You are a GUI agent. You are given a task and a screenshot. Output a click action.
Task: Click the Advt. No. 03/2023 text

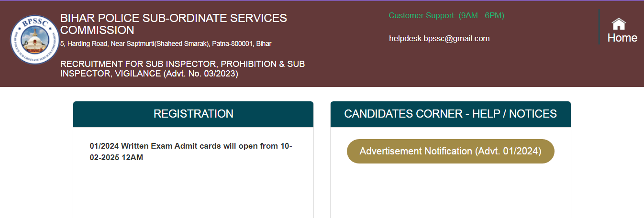pyautogui.click(x=200, y=74)
